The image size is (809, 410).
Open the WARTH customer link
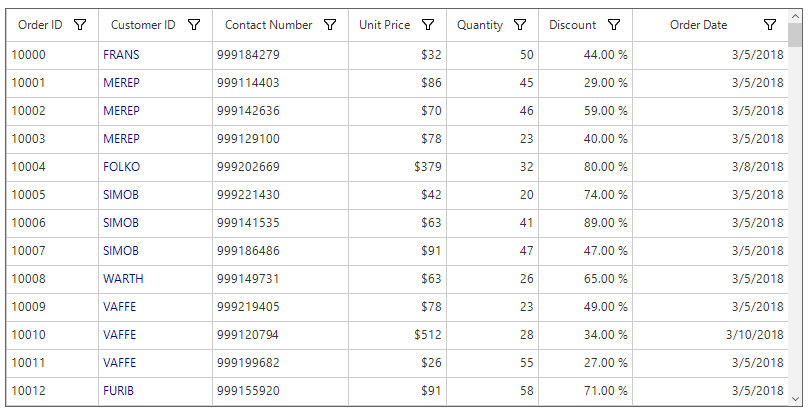123,278
